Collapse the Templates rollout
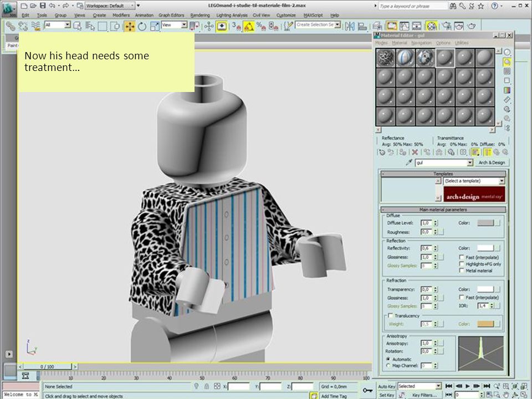The width and height of the screenshot is (532, 399). click(443, 173)
